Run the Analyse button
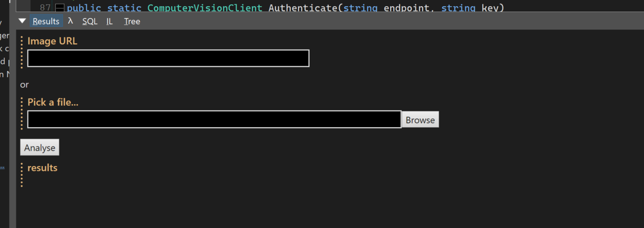The width and height of the screenshot is (644, 228). pos(40,148)
